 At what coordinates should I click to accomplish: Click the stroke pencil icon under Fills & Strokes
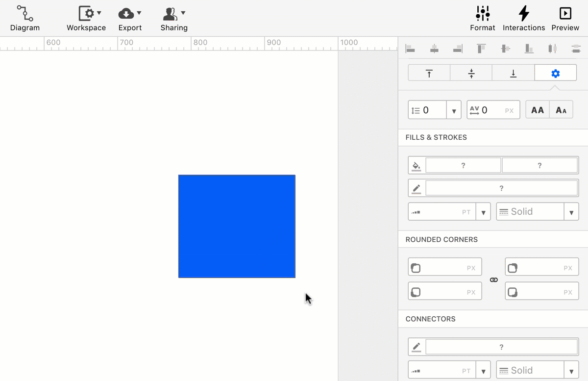pos(416,188)
